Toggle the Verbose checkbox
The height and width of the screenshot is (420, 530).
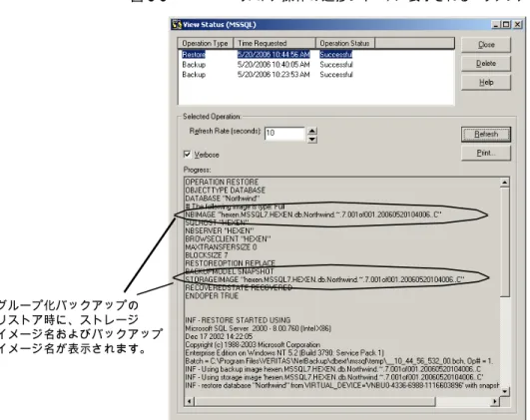point(187,155)
